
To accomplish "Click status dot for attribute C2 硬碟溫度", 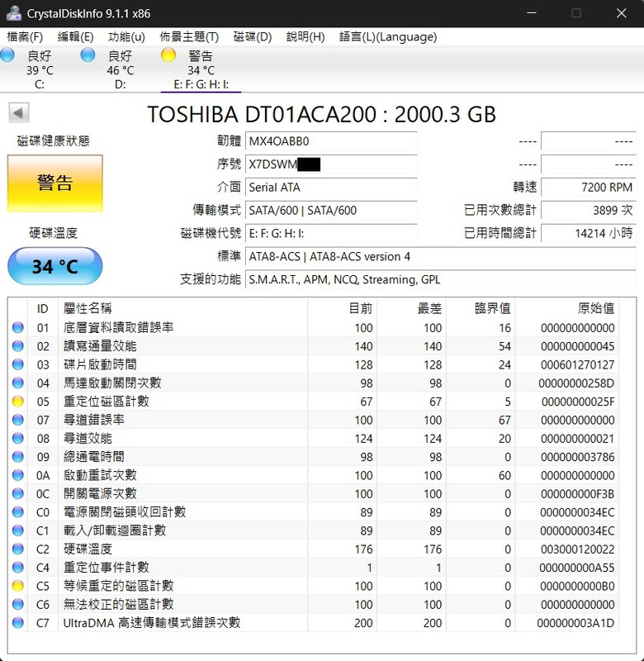I will click(x=17, y=549).
